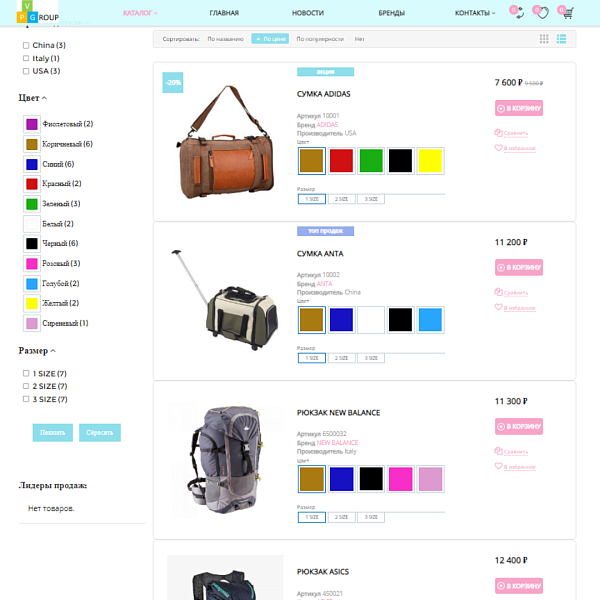This screenshot has width=600, height=600.
Task: Open the compare icon in header
Action: click(x=516, y=13)
